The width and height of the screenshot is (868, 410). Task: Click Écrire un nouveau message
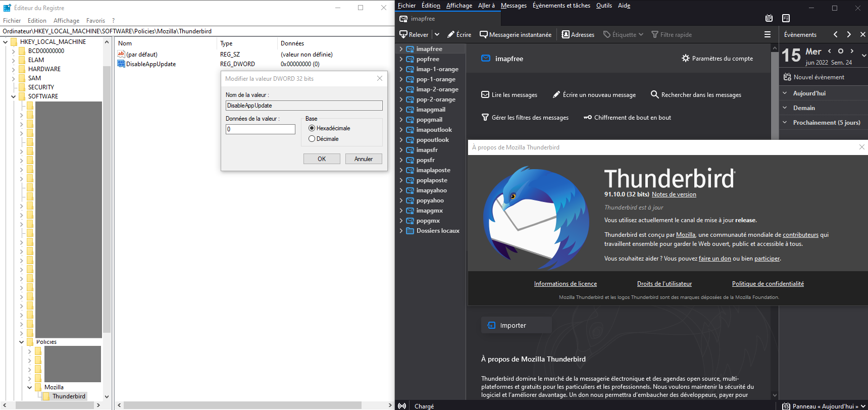click(x=594, y=95)
